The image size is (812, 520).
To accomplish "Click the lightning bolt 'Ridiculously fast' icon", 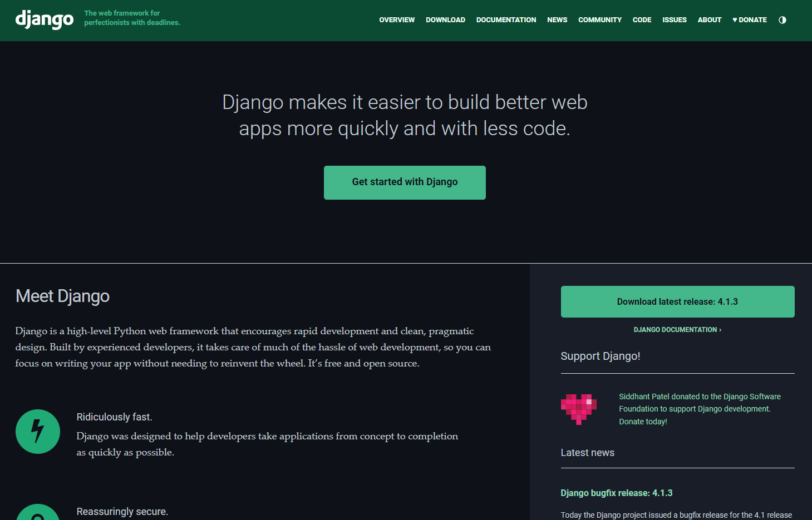I will [x=37, y=431].
